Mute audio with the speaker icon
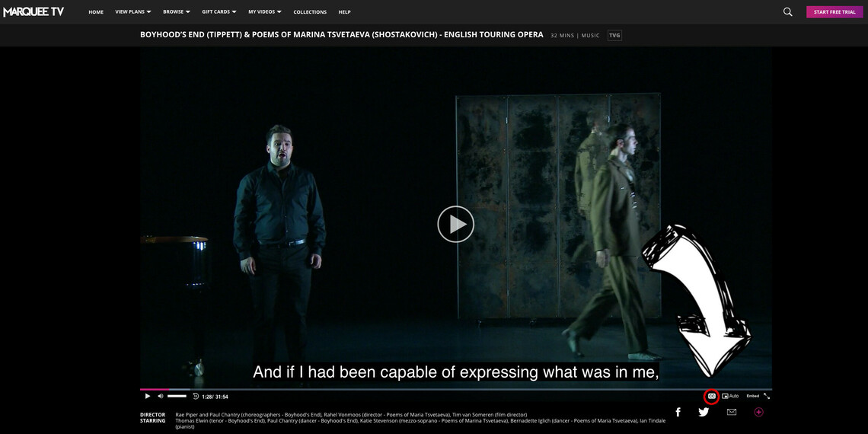 point(161,397)
